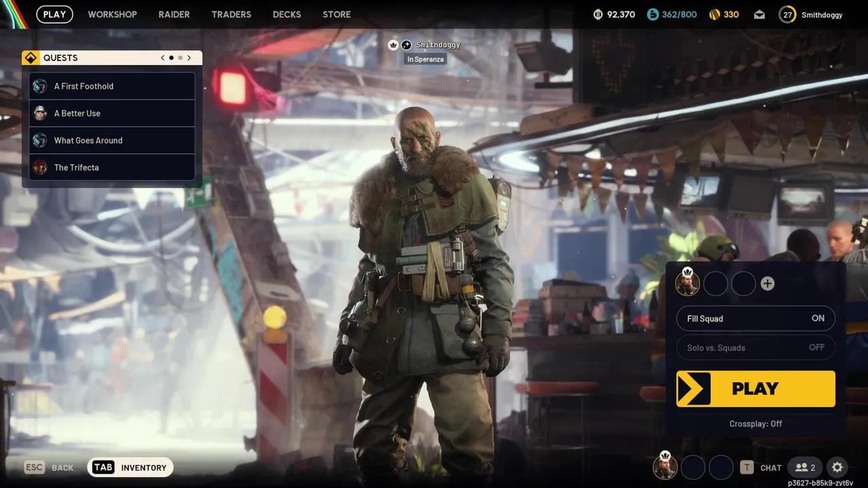This screenshot has width=868, height=488.
Task: Select the inactive grey Quests page dot
Action: [x=180, y=58]
